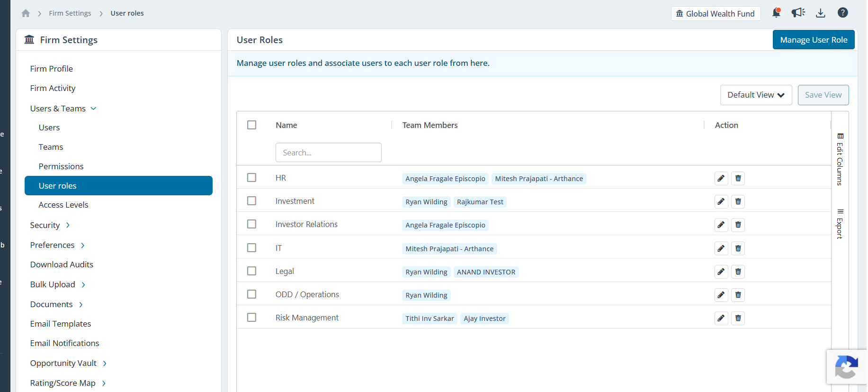Click the Tithi Inv Sarkar member tag
The width and height of the screenshot is (868, 392).
pyautogui.click(x=430, y=319)
